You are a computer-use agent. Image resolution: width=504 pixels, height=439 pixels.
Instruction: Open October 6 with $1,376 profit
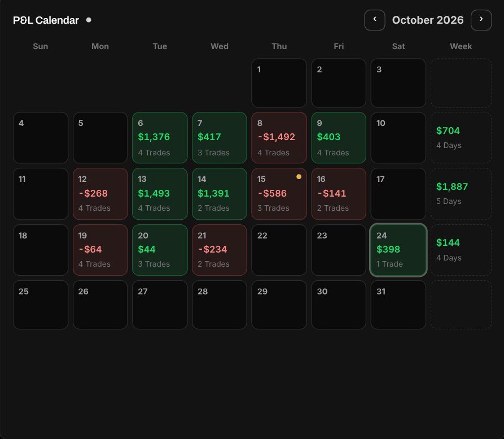[x=160, y=138]
